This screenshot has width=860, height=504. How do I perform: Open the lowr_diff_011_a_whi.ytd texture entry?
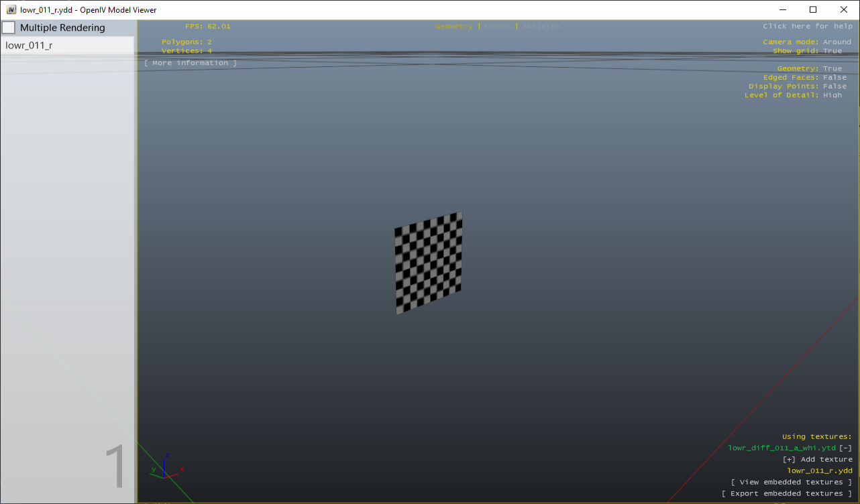[x=782, y=448]
